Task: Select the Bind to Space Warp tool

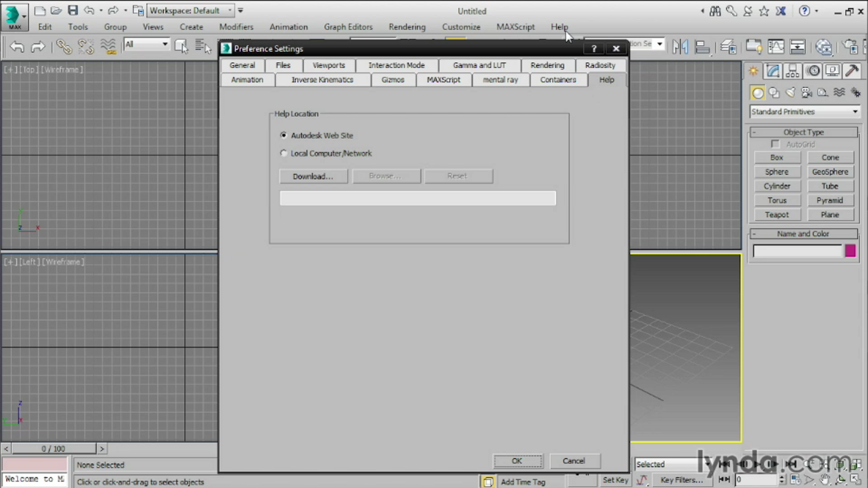Action: click(x=109, y=46)
